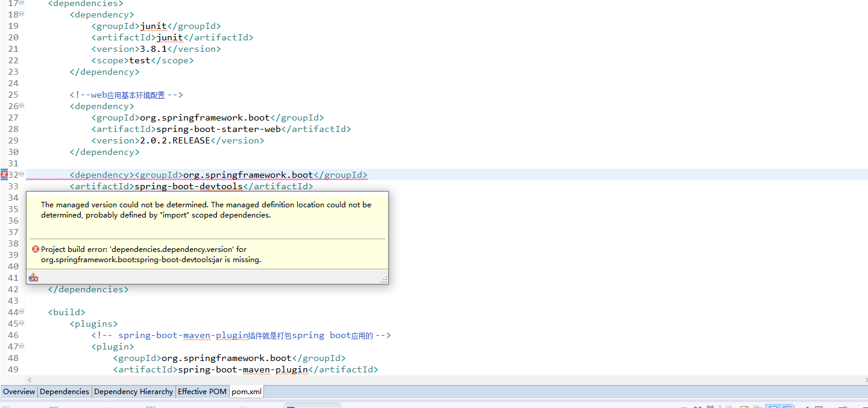Click the version text 2.0.2.RELEASE
Viewport: 868px width, 408px height.
click(175, 140)
